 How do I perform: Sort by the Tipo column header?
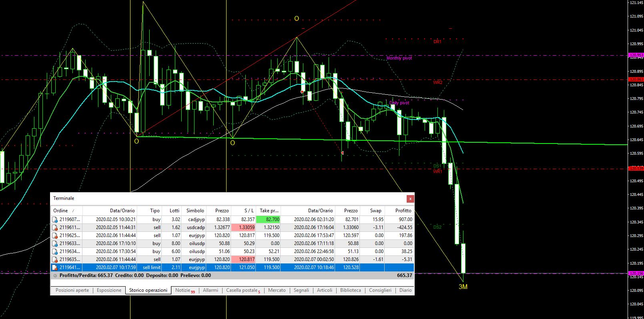(150, 211)
